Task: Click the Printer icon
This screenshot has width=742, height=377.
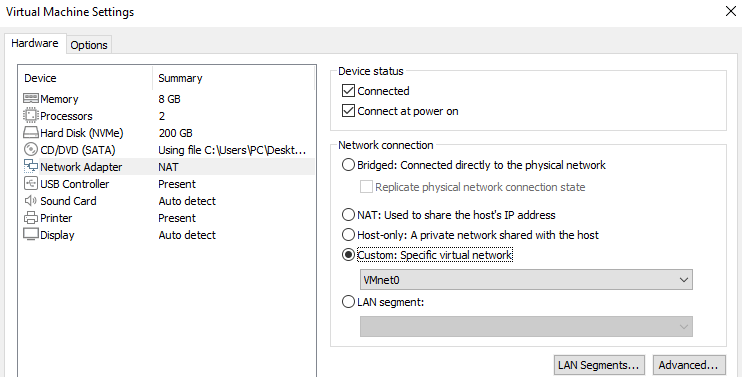Action: (31, 218)
